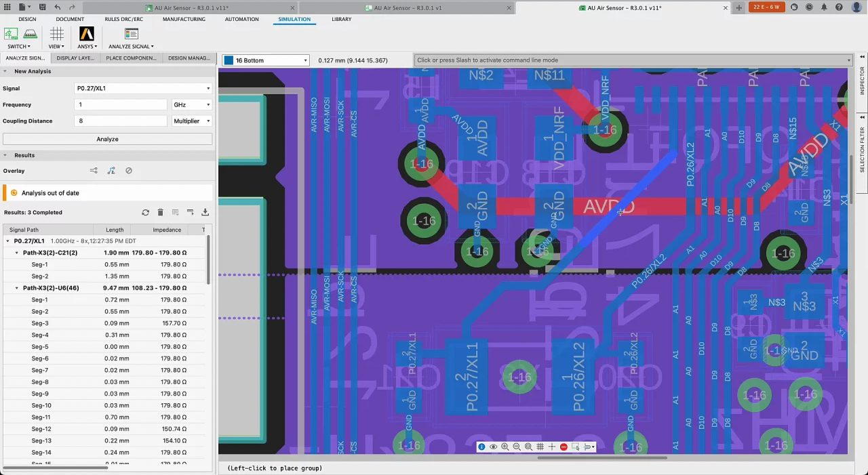
Task: Click the Coupling Distance input field
Action: click(x=121, y=121)
